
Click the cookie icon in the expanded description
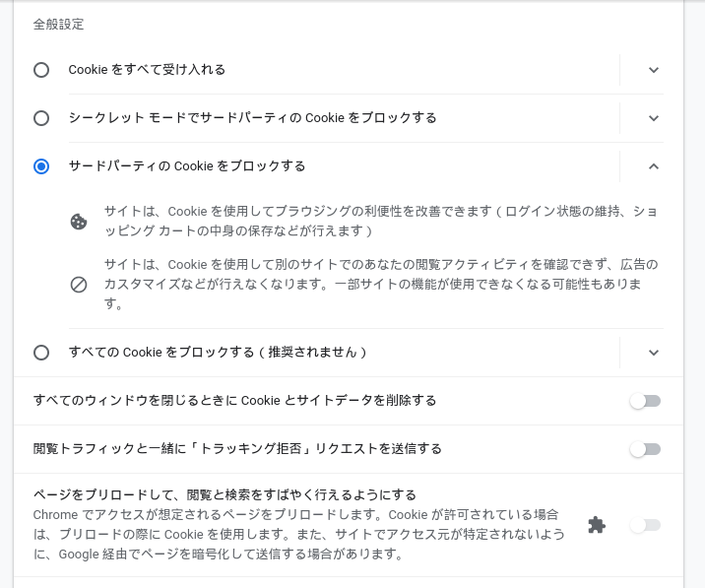coord(79,222)
